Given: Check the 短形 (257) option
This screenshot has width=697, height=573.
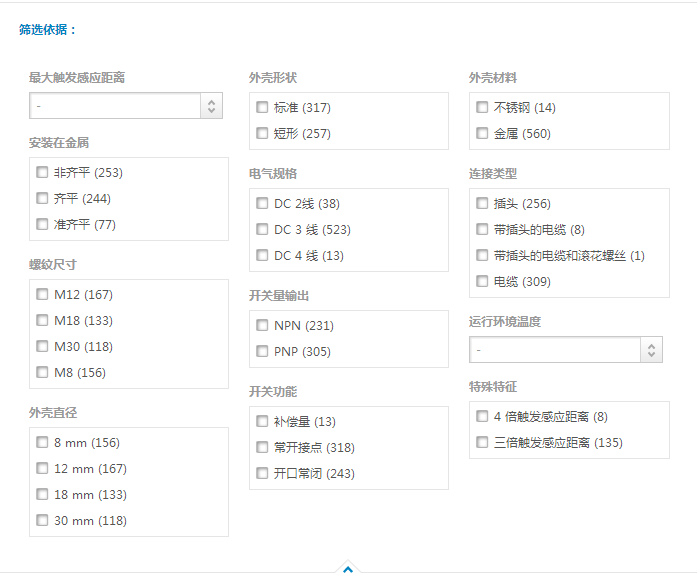Looking at the screenshot, I should point(262,133).
